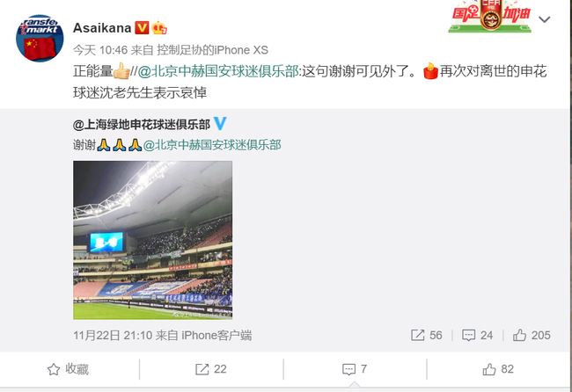Open @北京中赫国安球迷俱乐部 mention in repost text

[218, 71]
